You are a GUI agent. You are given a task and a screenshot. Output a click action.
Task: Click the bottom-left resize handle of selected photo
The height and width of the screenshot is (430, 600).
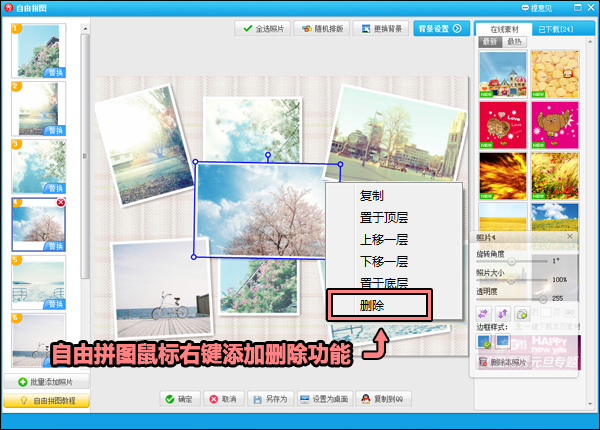click(x=194, y=257)
